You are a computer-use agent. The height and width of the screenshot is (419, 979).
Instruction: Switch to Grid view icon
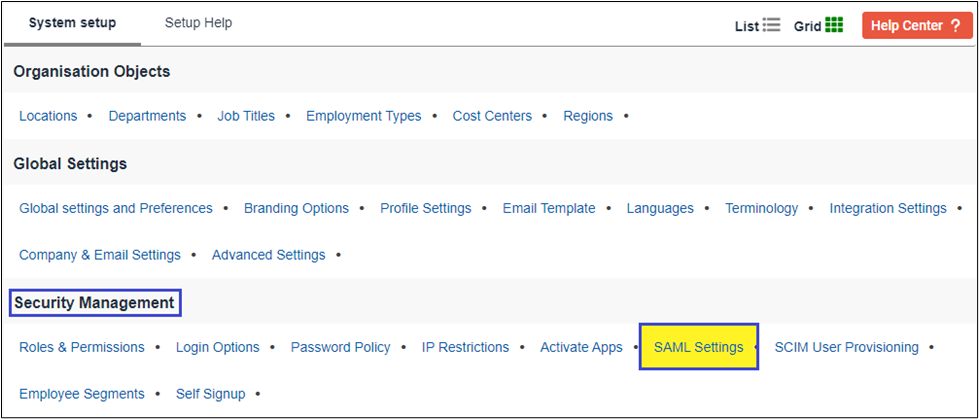tap(834, 26)
